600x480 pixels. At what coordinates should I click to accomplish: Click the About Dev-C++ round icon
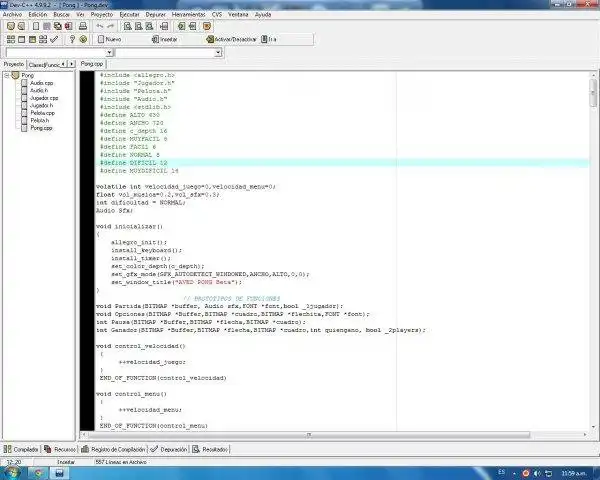click(83, 39)
